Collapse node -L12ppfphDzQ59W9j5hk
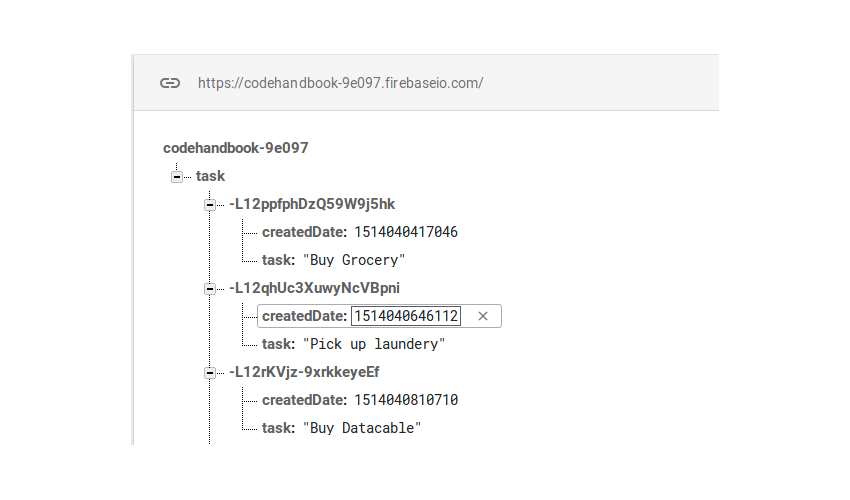The width and height of the screenshot is (850, 500). point(210,205)
